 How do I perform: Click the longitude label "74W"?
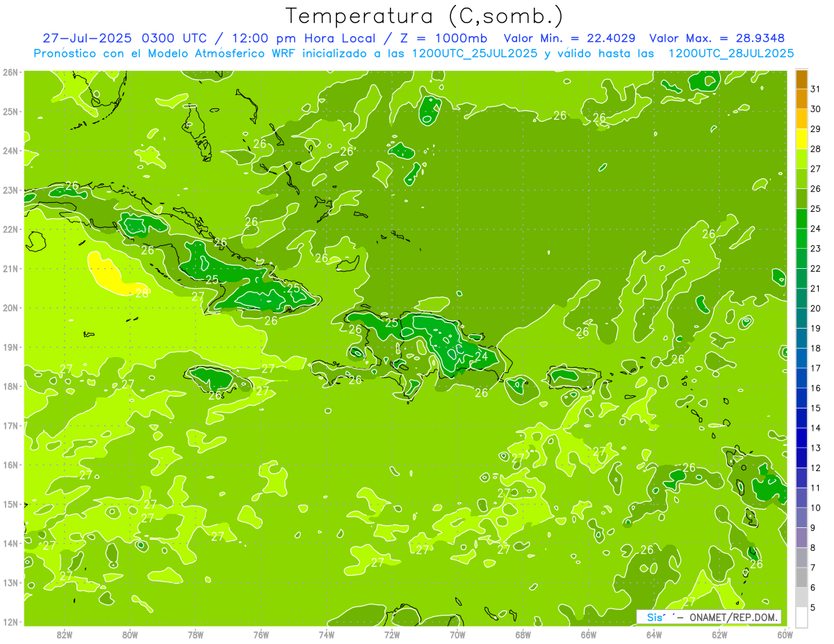pos(327,634)
